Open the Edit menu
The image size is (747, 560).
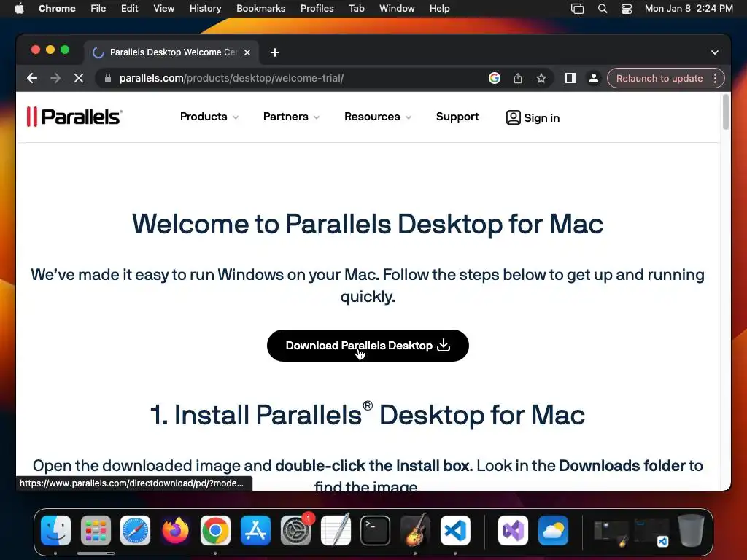129,8
